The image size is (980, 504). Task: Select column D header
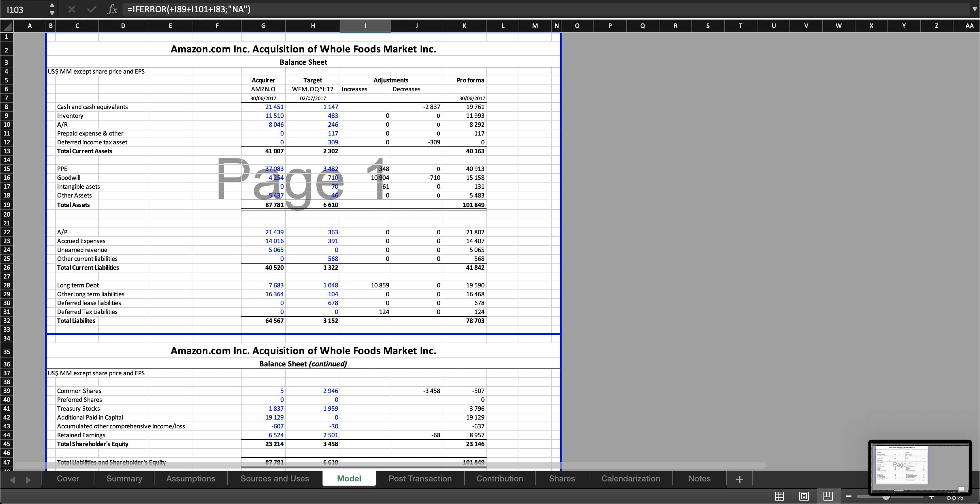[123, 26]
